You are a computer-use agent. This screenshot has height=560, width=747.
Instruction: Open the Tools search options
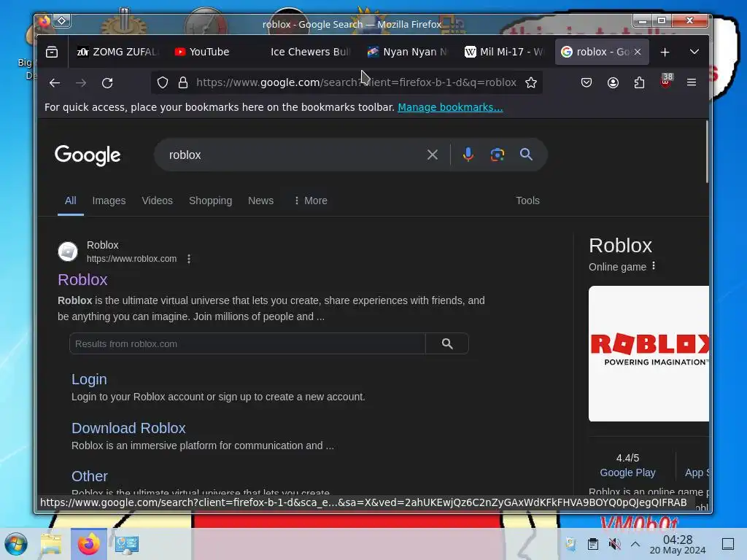[x=527, y=201]
